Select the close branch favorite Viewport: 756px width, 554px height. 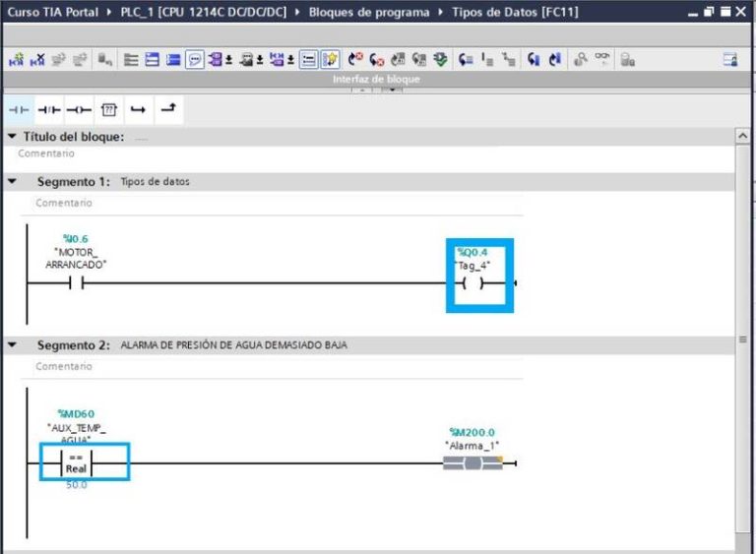click(x=168, y=109)
